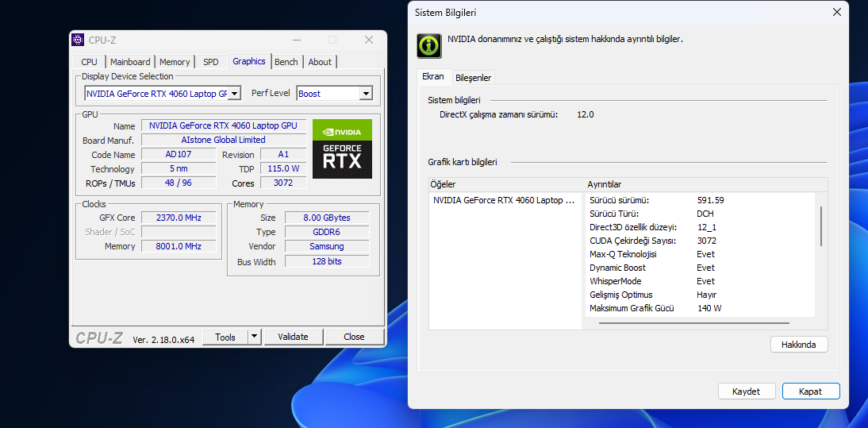The width and height of the screenshot is (868, 428).
Task: Click the Bus Width 128 bits field
Action: 327,261
